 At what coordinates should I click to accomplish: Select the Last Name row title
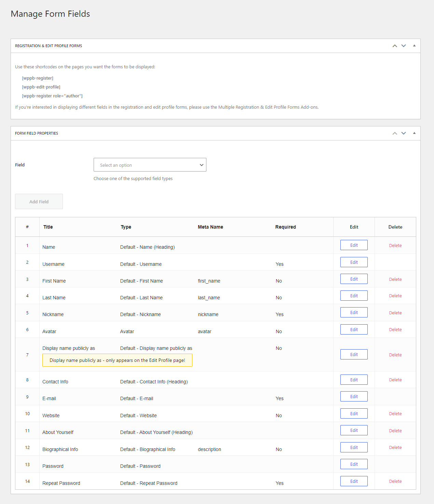54,298
